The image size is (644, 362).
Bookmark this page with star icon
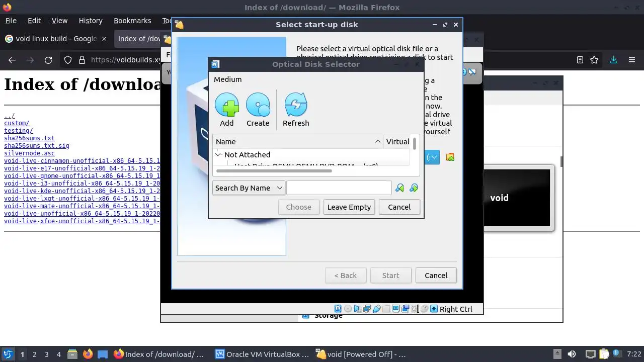pos(594,60)
